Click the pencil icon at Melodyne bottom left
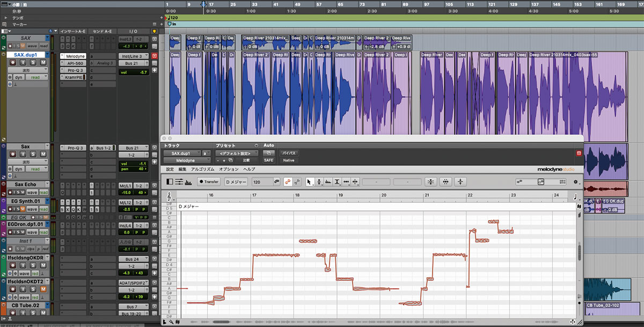 (172, 322)
